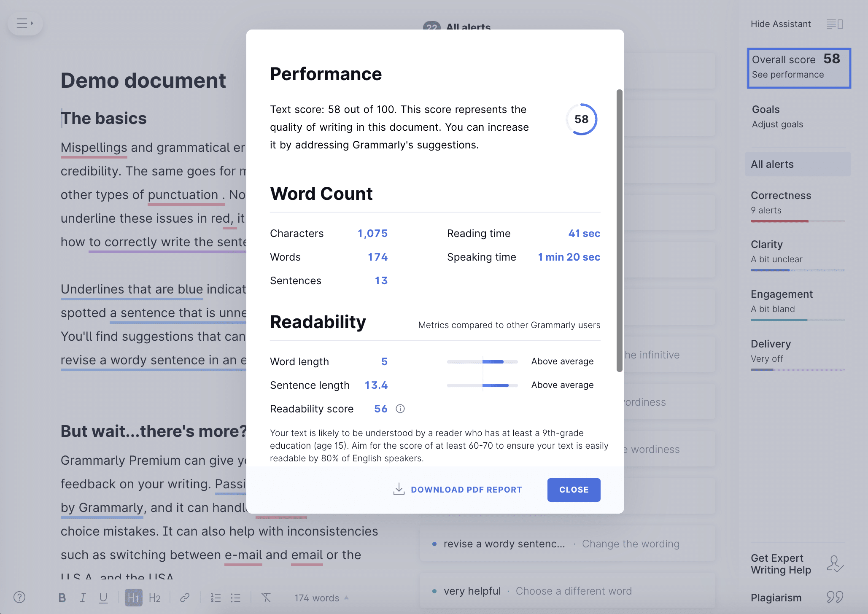
Task: Insert a link with the link icon
Action: 185,598
